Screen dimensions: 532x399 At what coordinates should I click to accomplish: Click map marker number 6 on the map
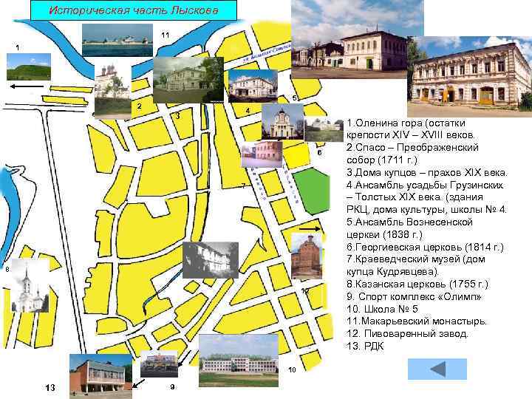(x=319, y=153)
